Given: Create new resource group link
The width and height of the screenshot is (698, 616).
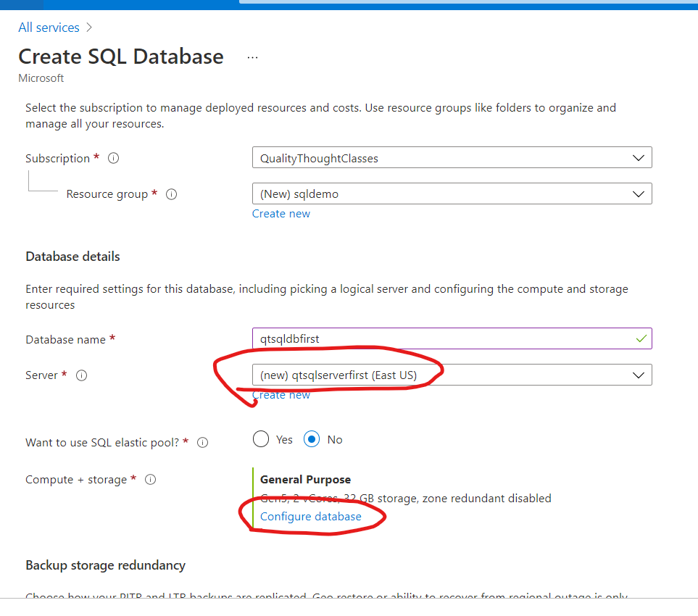Looking at the screenshot, I should 281,214.
